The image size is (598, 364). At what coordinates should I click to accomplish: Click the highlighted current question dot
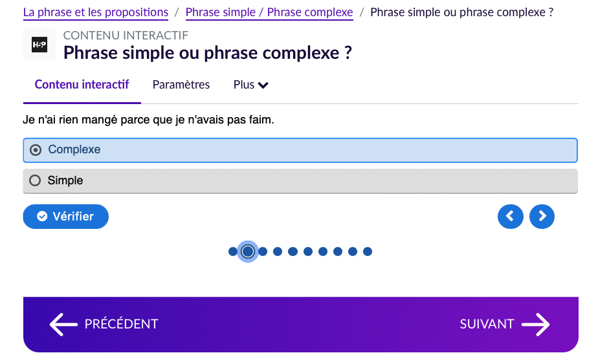(x=248, y=252)
